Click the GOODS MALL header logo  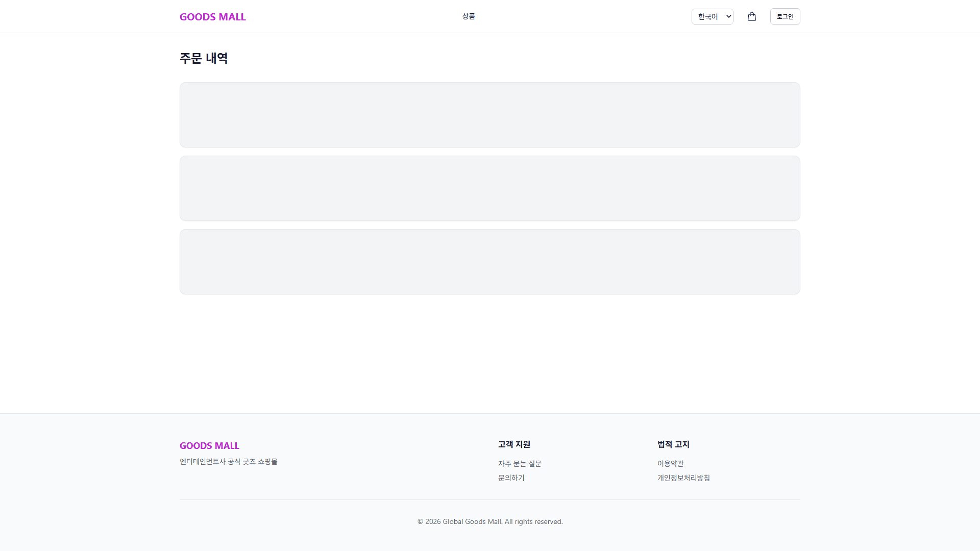212,17
